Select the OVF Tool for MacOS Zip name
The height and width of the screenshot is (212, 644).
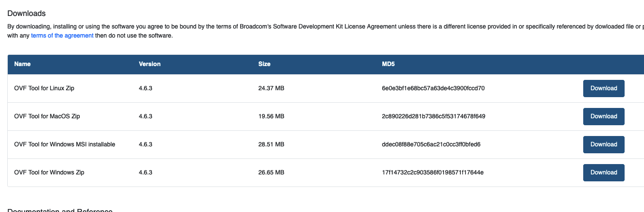click(x=47, y=116)
